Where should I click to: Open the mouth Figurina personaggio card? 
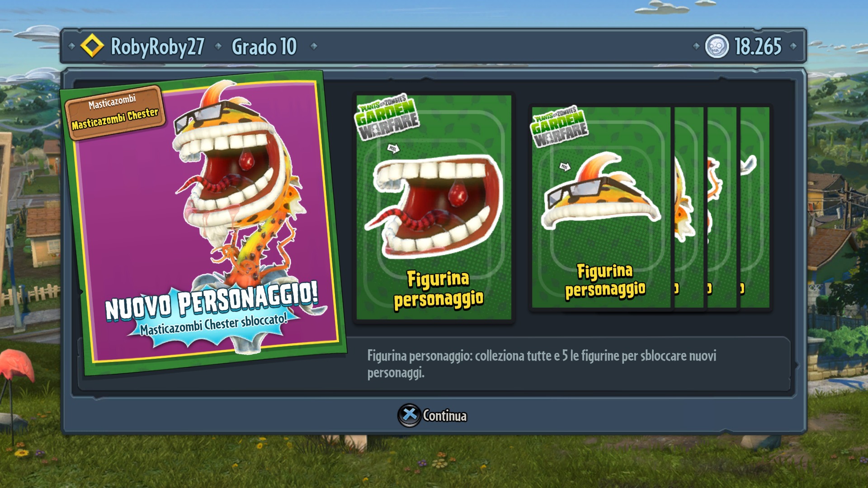pyautogui.click(x=434, y=207)
